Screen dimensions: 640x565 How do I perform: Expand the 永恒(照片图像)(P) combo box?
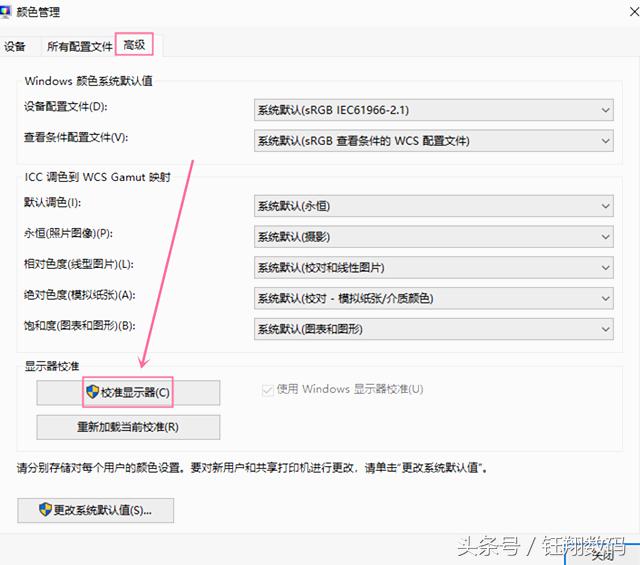pyautogui.click(x=433, y=237)
